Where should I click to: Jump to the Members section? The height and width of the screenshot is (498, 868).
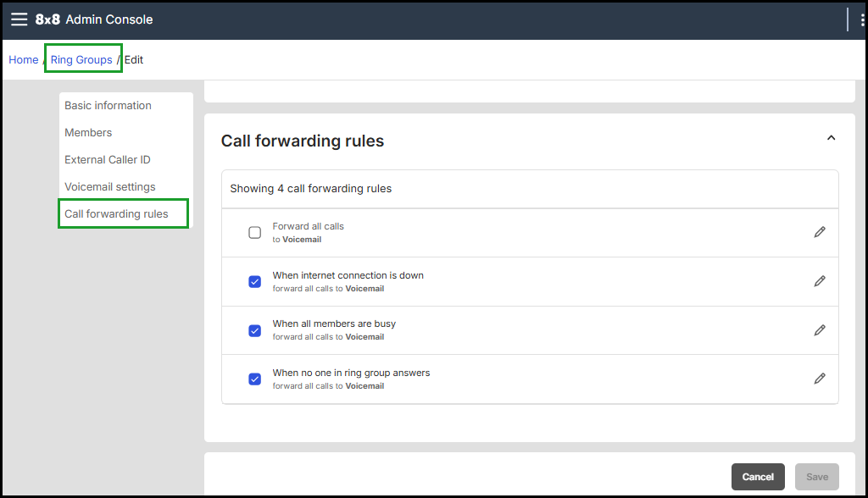(88, 133)
